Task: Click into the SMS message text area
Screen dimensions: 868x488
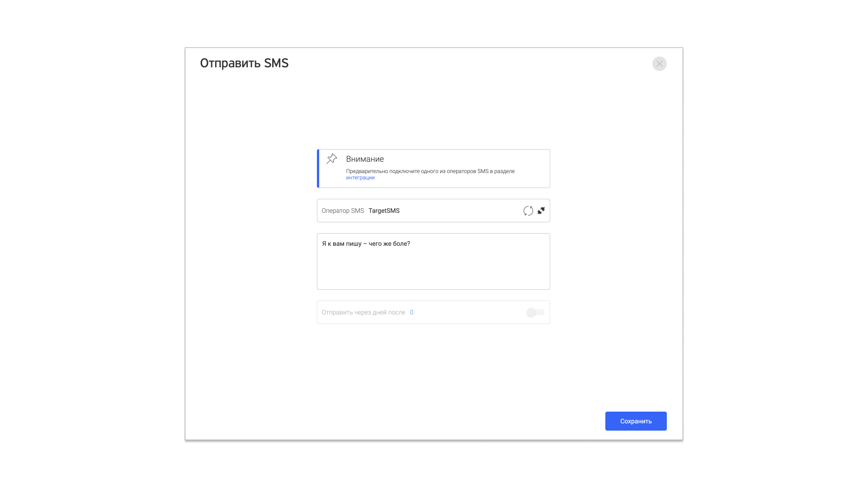Action: pos(434,261)
